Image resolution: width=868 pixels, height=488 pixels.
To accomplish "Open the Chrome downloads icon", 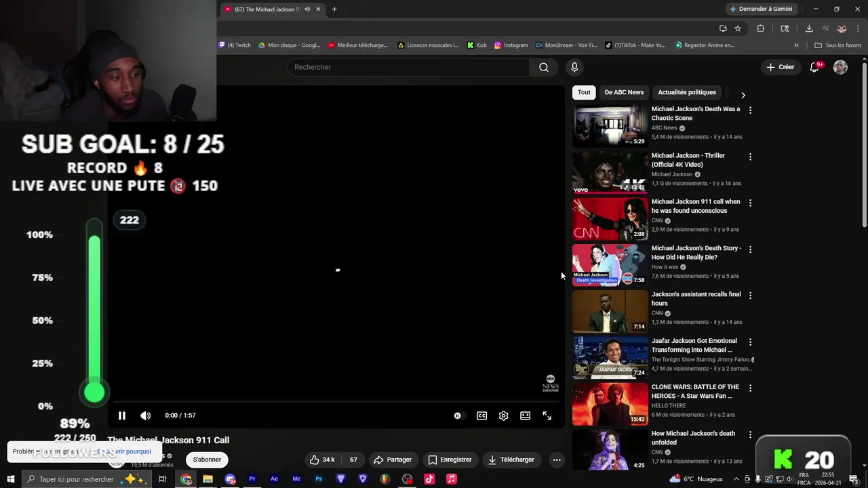I will coord(809,28).
